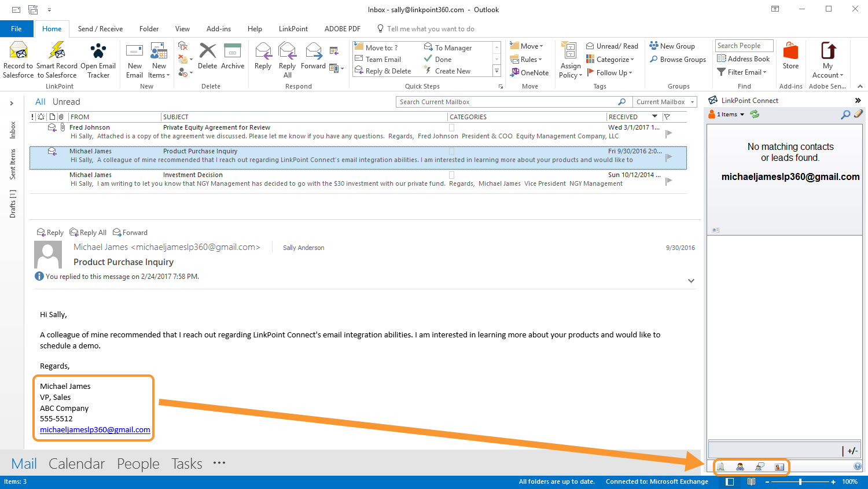Image resolution: width=868 pixels, height=489 pixels.
Task: Switch to Calendar navigation
Action: (76, 464)
